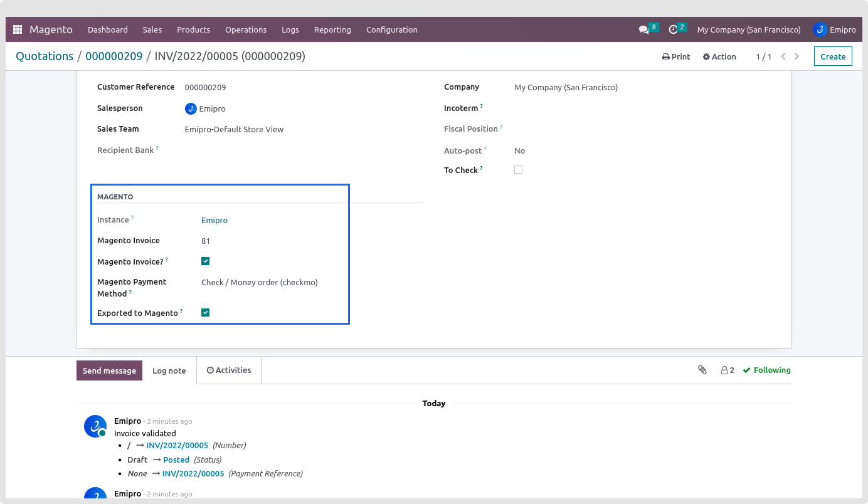Switch to the Log note tab
This screenshot has width=868, height=504.
coord(169,370)
